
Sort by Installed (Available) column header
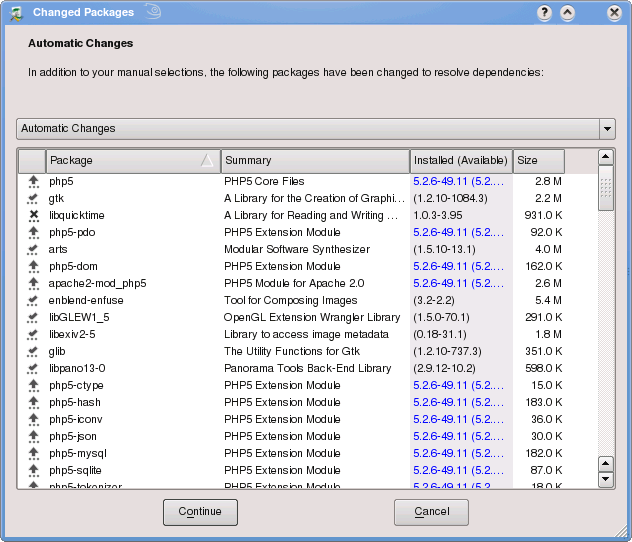tap(461, 161)
